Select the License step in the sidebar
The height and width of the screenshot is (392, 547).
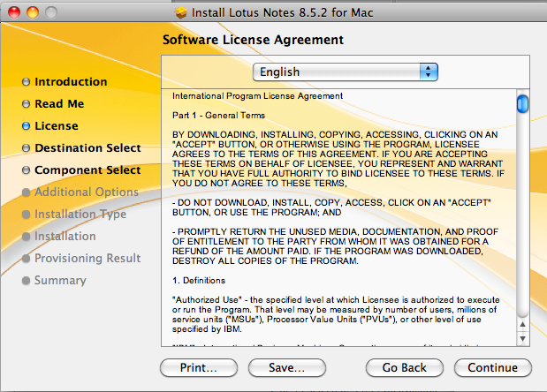point(57,125)
